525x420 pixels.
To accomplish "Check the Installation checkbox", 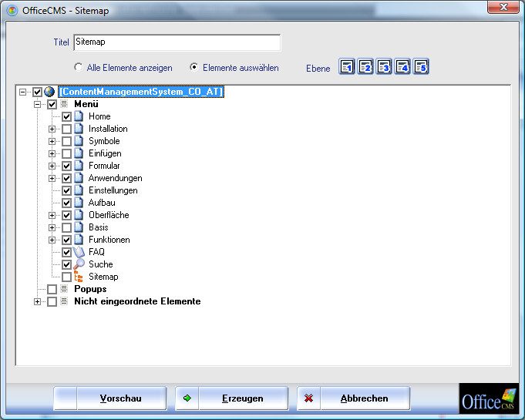I will 66,129.
